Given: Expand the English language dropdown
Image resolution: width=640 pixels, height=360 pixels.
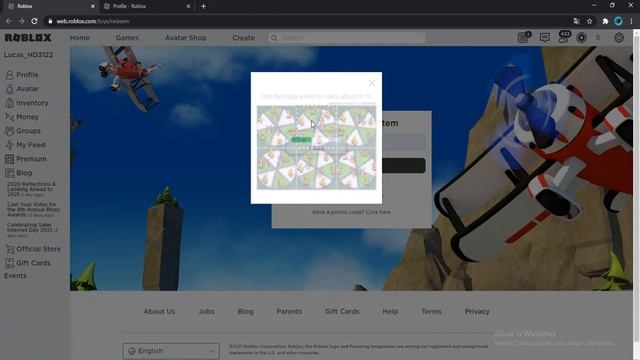Looking at the screenshot, I should point(171,351).
